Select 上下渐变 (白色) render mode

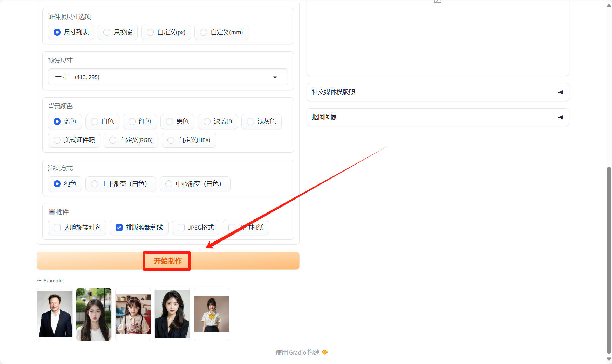[95, 184]
